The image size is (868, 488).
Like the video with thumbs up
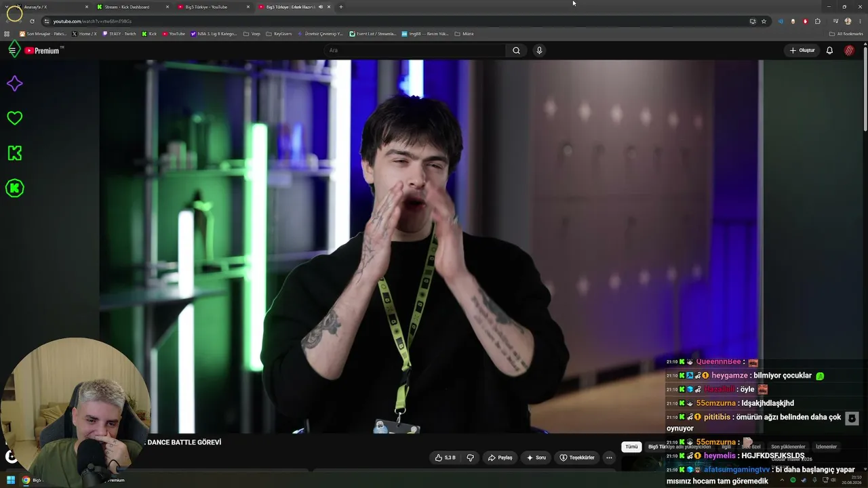coord(446,457)
